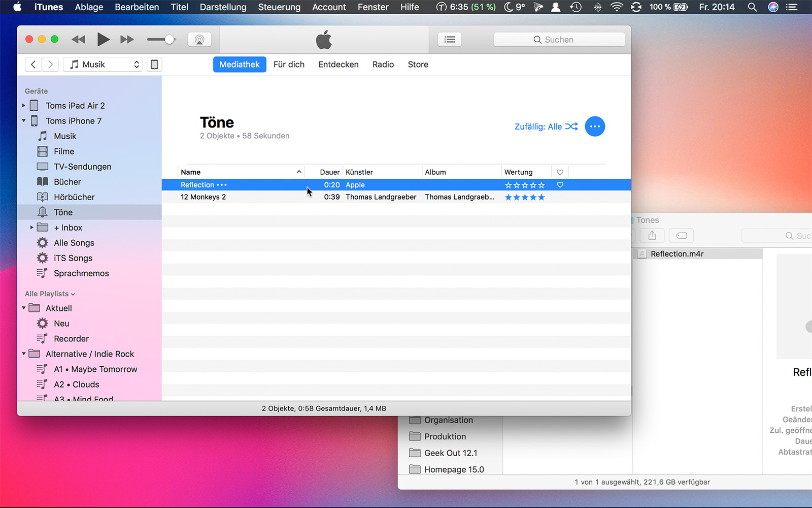The height and width of the screenshot is (508, 812).
Task: Click Zufällig: Alle shuffle link
Action: click(546, 126)
